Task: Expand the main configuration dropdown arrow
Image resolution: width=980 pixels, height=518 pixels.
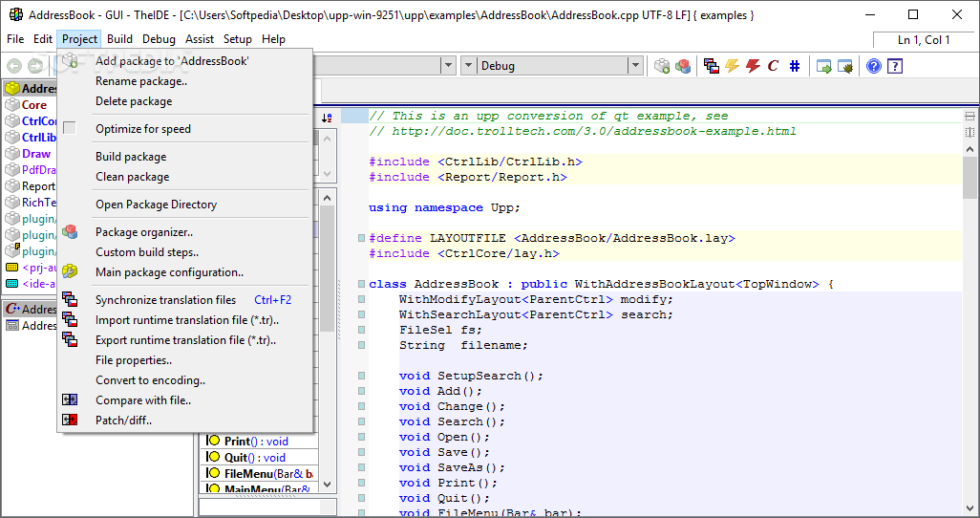Action: 448,66
